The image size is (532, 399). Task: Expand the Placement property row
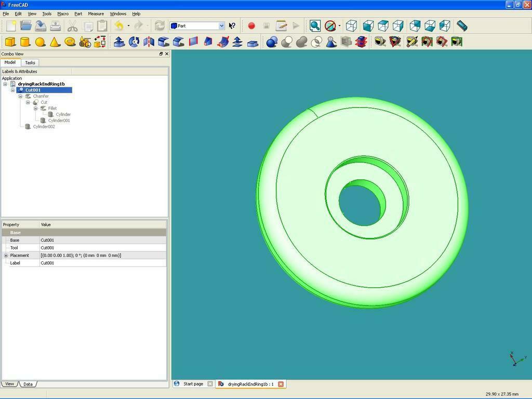click(x=6, y=256)
